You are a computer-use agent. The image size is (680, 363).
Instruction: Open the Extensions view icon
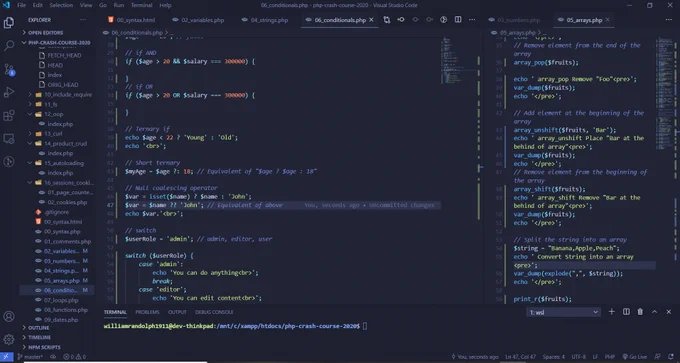click(x=9, y=115)
